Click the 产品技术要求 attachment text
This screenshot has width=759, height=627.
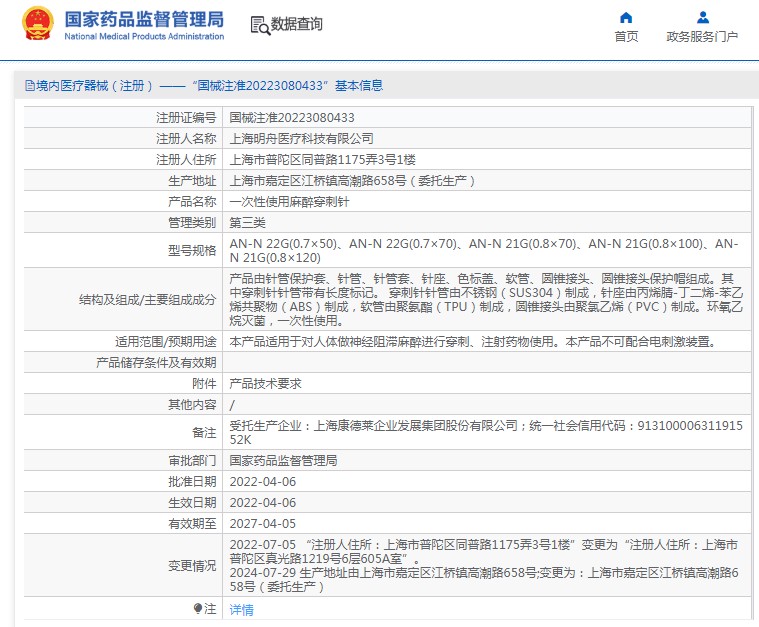pos(265,383)
